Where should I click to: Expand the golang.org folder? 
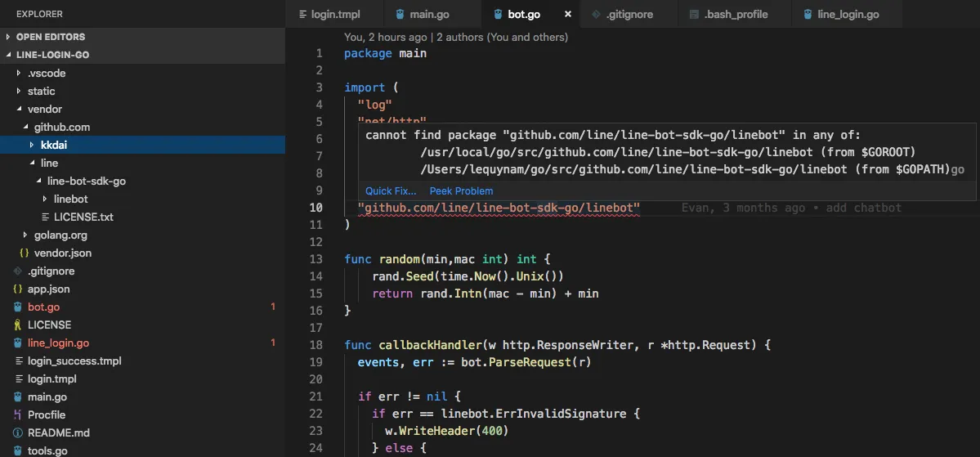(x=25, y=235)
